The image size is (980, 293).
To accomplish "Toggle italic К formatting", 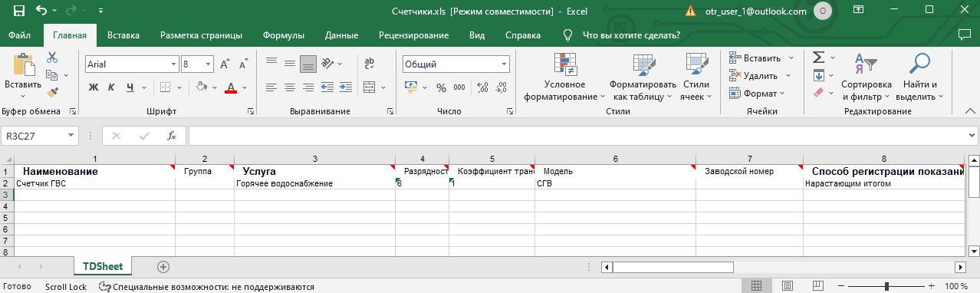I will (x=112, y=87).
